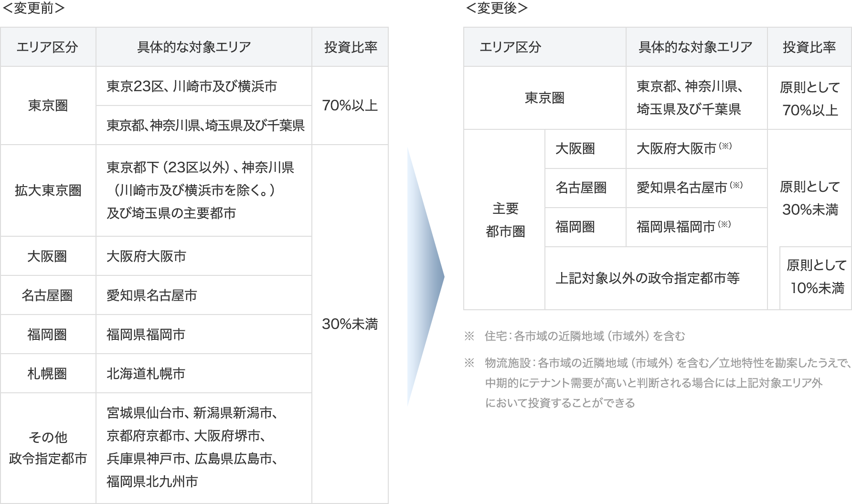Click the 原則として70%以上 ratio cell
Screen dimensions: 852x504
click(809, 98)
